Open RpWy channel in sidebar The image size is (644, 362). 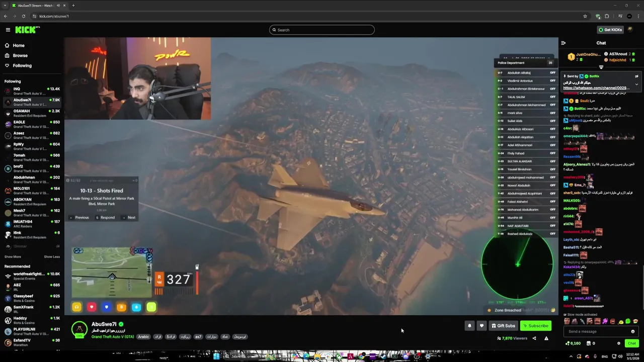(32, 146)
